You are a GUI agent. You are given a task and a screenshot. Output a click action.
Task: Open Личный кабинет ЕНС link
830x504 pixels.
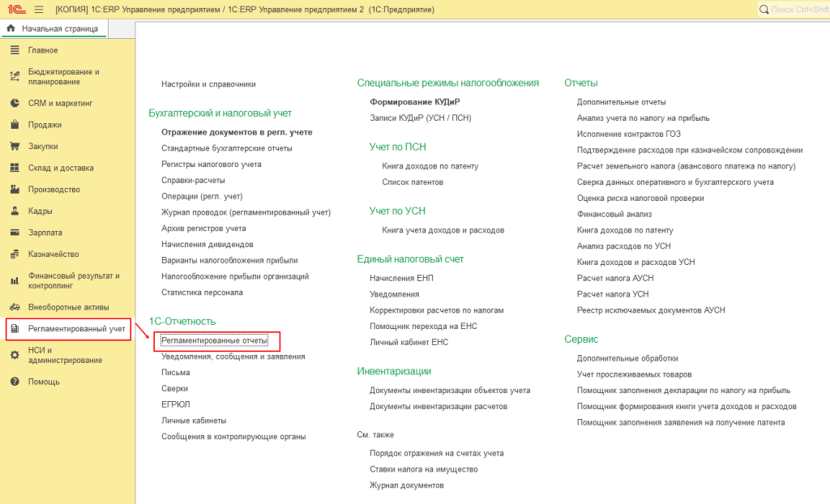click(409, 342)
